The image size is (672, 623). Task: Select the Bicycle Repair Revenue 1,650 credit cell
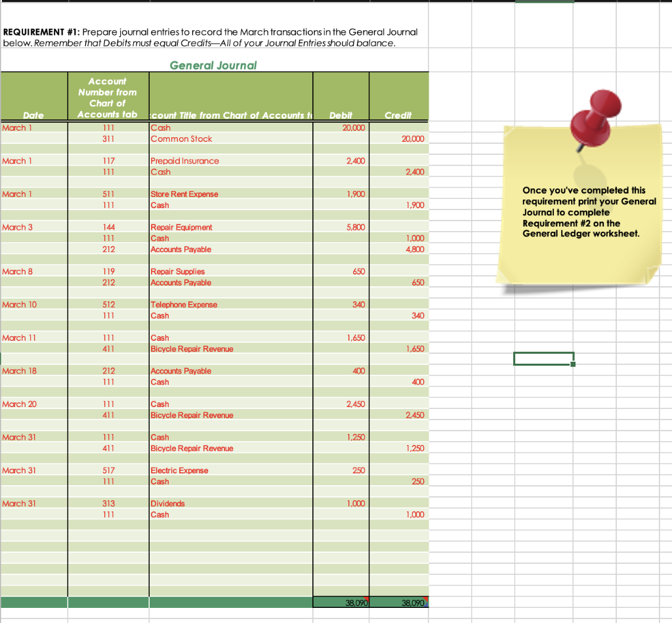tap(398, 349)
